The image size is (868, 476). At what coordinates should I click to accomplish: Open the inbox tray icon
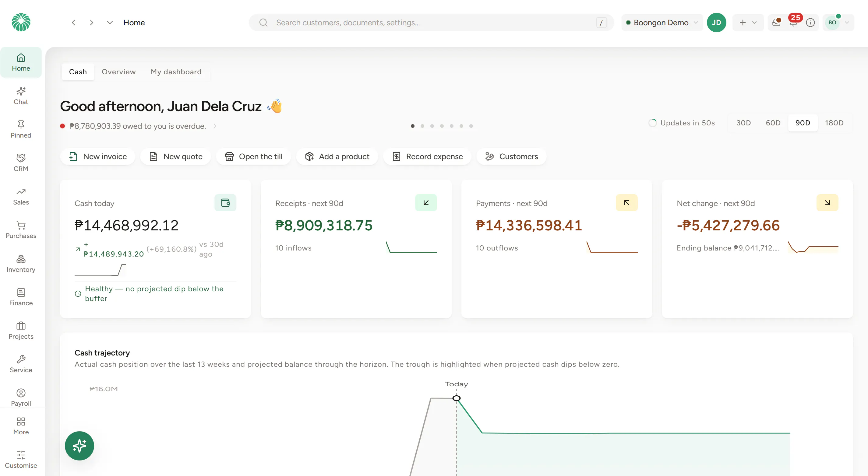click(776, 23)
